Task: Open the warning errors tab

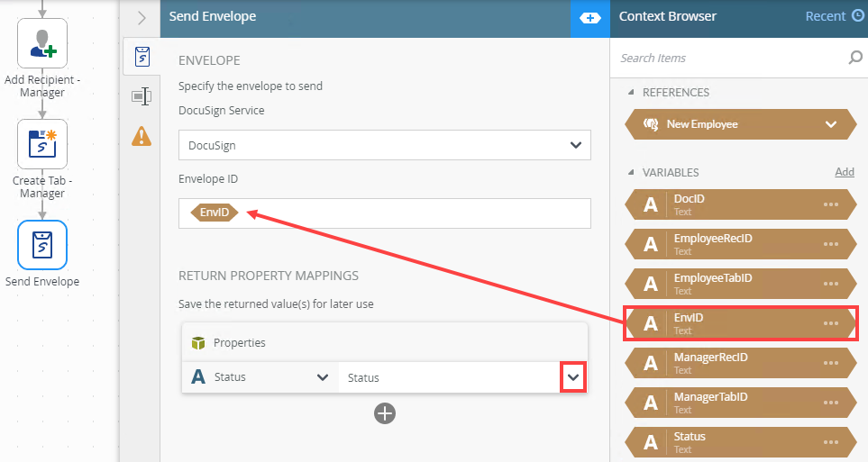Action: pyautogui.click(x=142, y=136)
